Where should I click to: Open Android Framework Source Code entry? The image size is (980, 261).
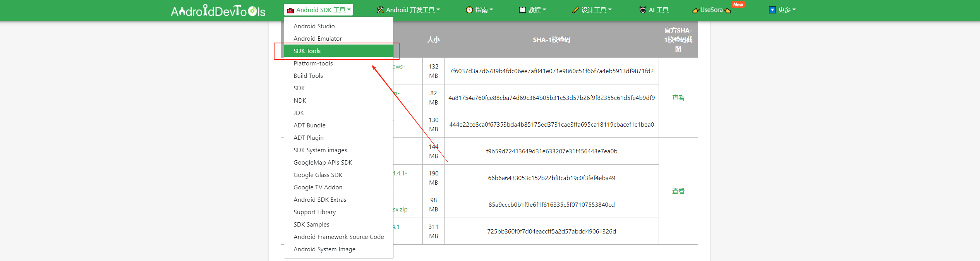coord(339,237)
